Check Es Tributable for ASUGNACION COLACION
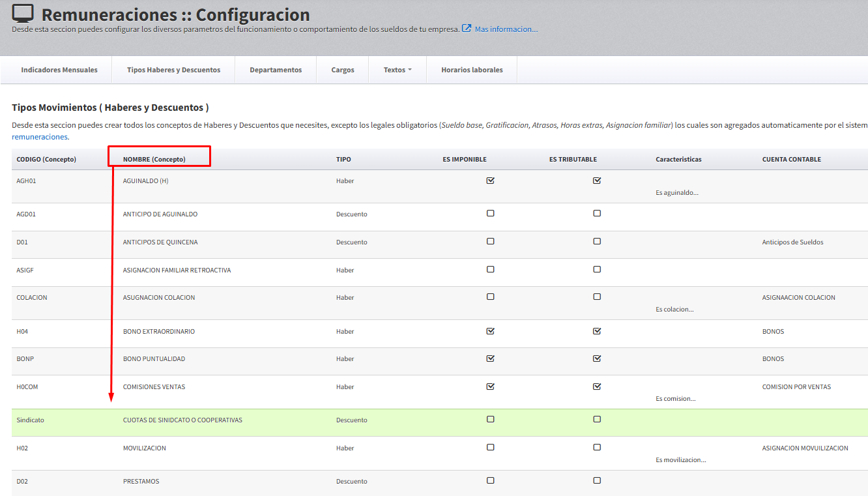Viewport: 868px width, 496px height. (x=597, y=297)
